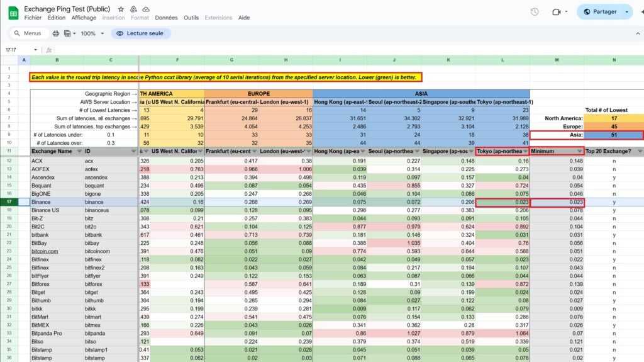Screen dimensions: 644x362
Task: Click the magnifier icon in Menus search
Action: click(17, 33)
